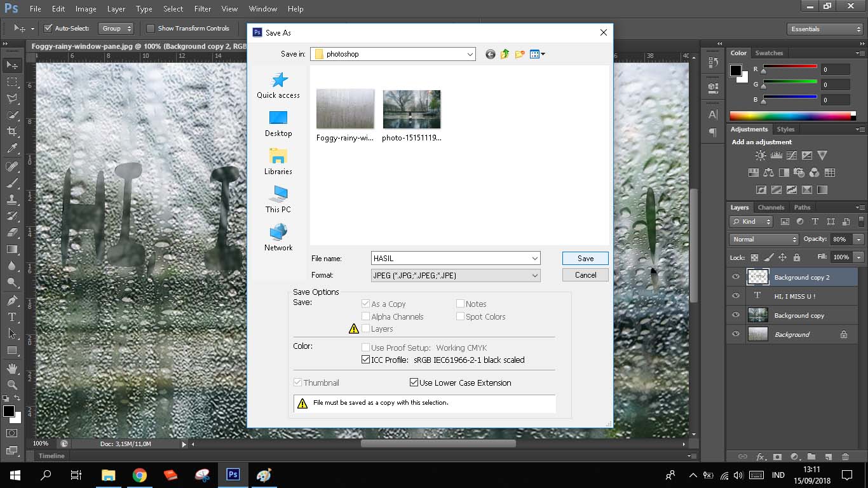The image size is (868, 488).
Task: Select the Horizontal Type tool
Action: click(11, 317)
